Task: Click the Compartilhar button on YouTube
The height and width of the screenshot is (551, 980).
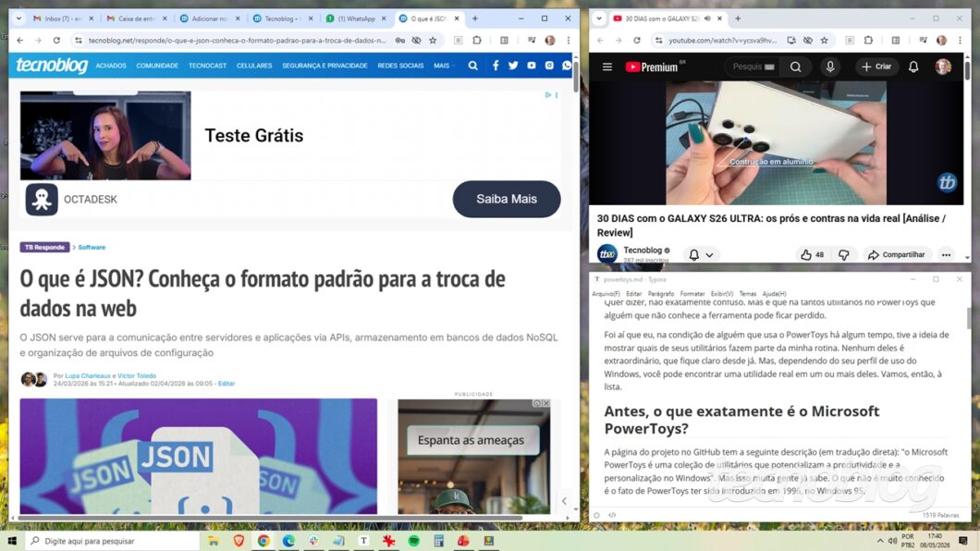Action: click(x=897, y=255)
